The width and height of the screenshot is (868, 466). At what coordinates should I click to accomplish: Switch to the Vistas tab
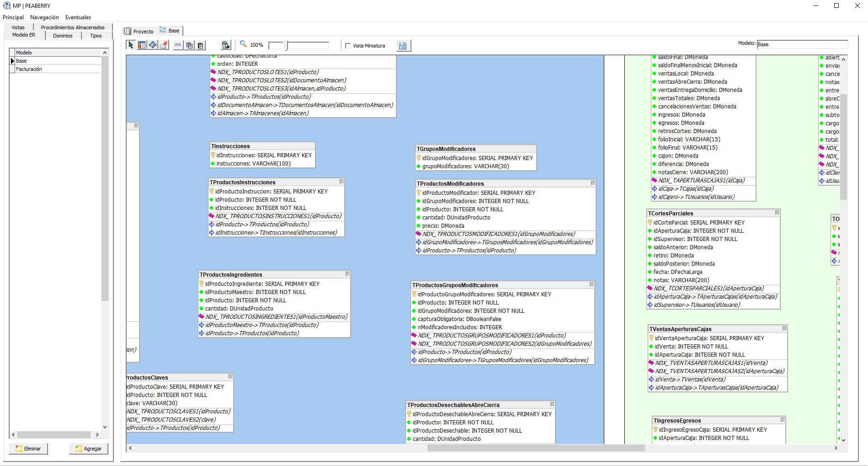point(18,27)
